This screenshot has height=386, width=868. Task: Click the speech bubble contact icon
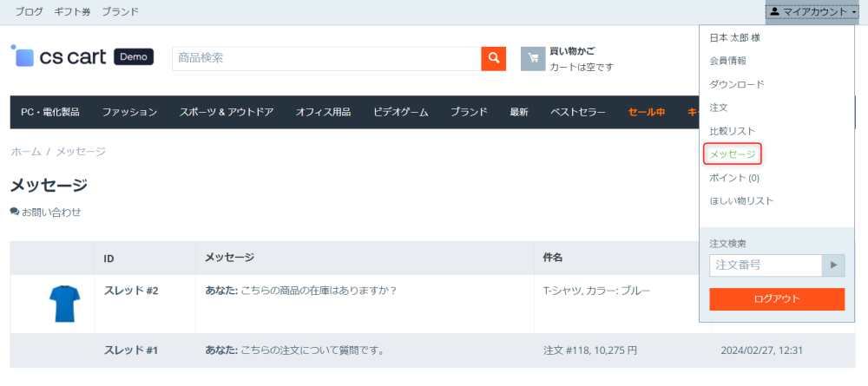tap(14, 212)
